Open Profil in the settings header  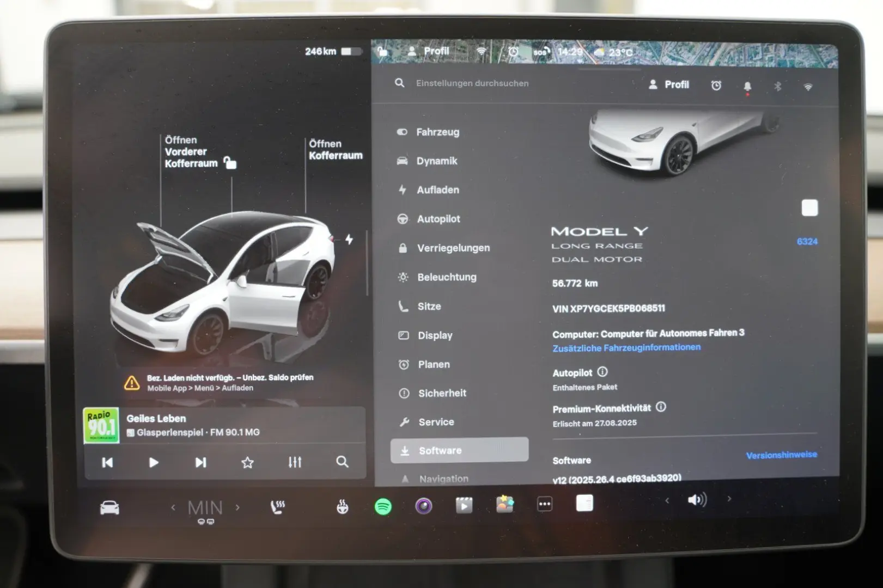tap(668, 84)
